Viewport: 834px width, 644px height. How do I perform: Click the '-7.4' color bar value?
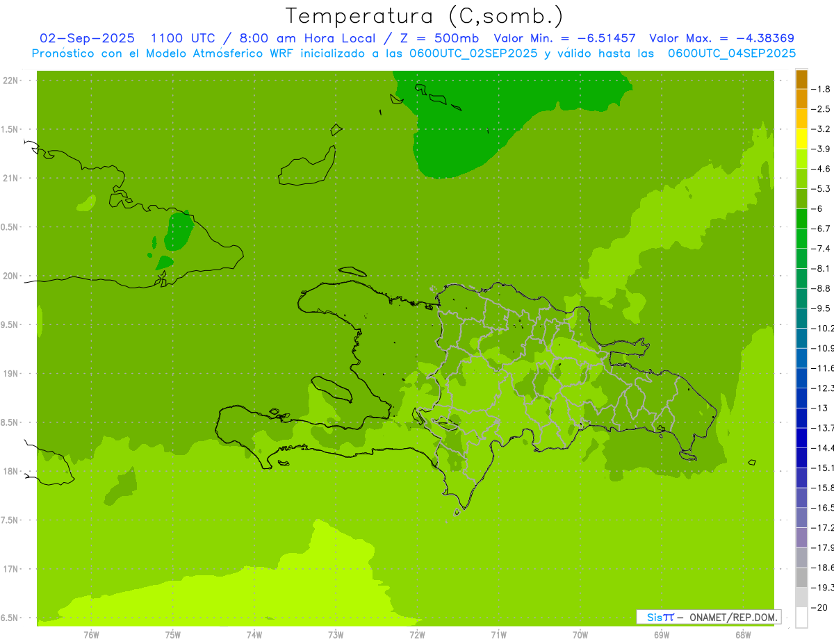tap(821, 248)
